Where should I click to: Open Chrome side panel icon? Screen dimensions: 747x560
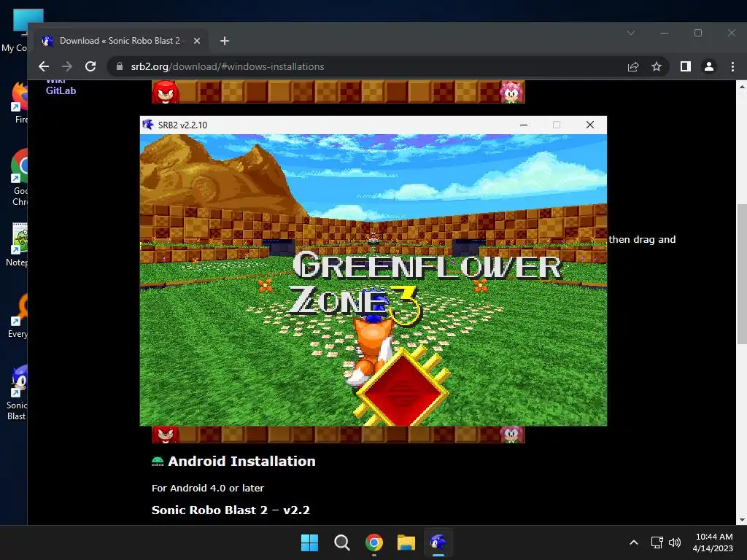(x=686, y=66)
